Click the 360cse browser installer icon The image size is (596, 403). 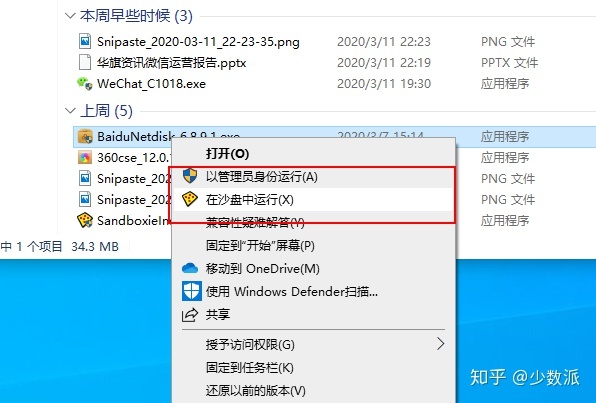click(x=85, y=157)
